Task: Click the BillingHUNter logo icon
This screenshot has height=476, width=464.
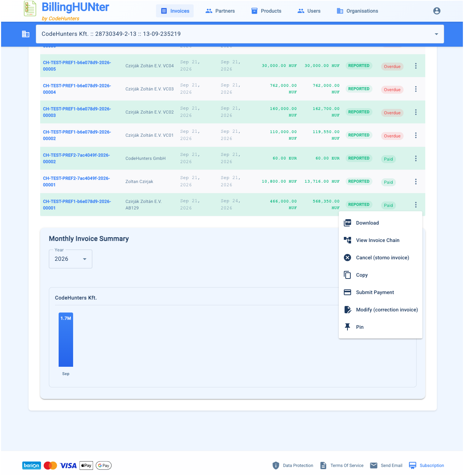Action: tap(30, 9)
